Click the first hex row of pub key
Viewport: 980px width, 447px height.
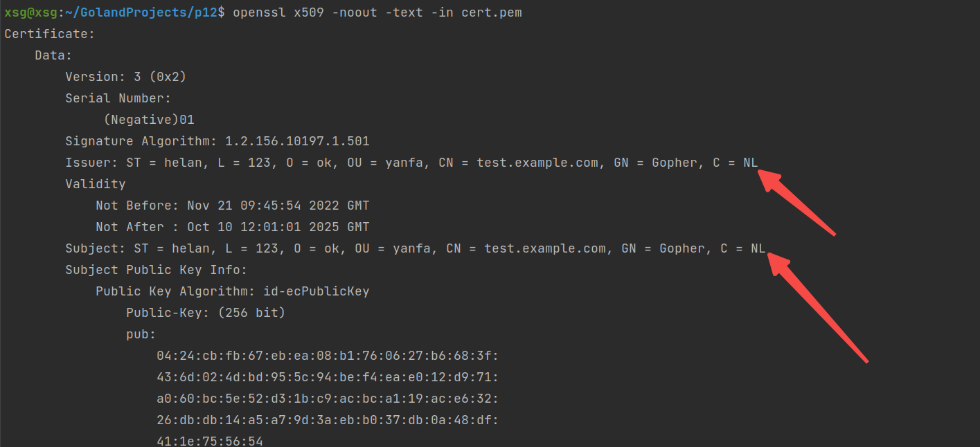pyautogui.click(x=328, y=356)
